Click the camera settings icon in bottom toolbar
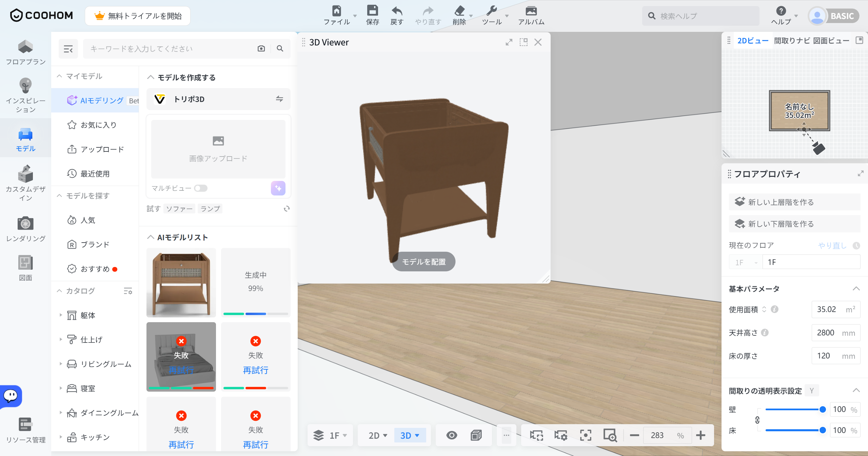The image size is (868, 456). point(561,435)
